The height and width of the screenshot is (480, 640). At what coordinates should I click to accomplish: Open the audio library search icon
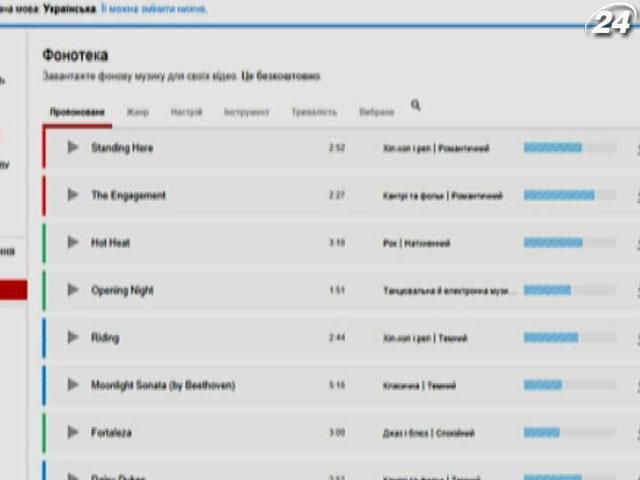click(x=416, y=105)
